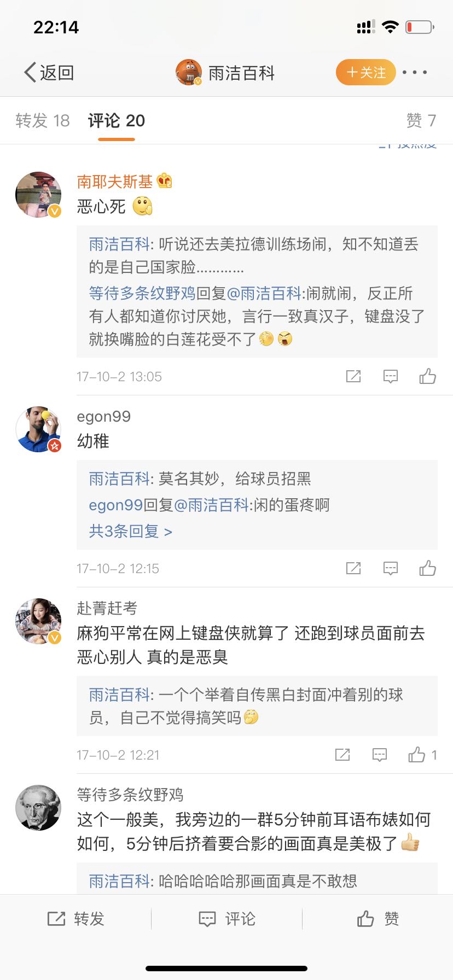Screen dimensions: 453x980
Task: Tap the back arrow 返回
Action: click(x=48, y=73)
